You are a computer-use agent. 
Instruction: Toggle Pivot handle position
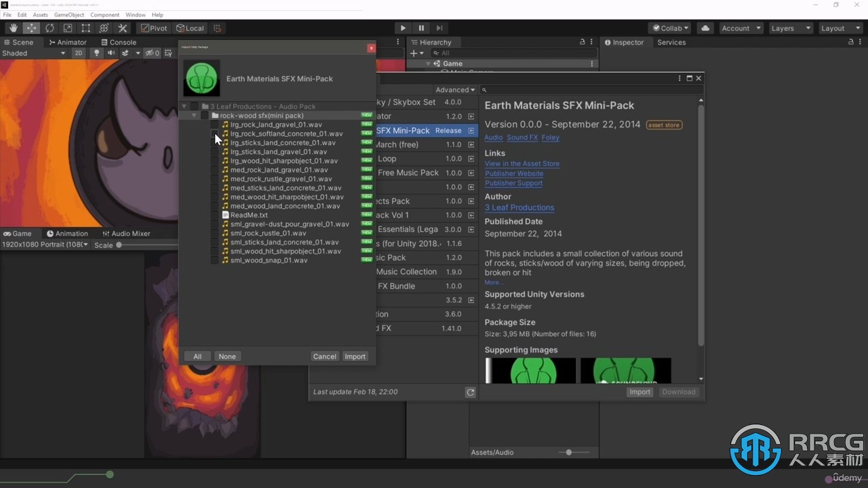(x=154, y=28)
